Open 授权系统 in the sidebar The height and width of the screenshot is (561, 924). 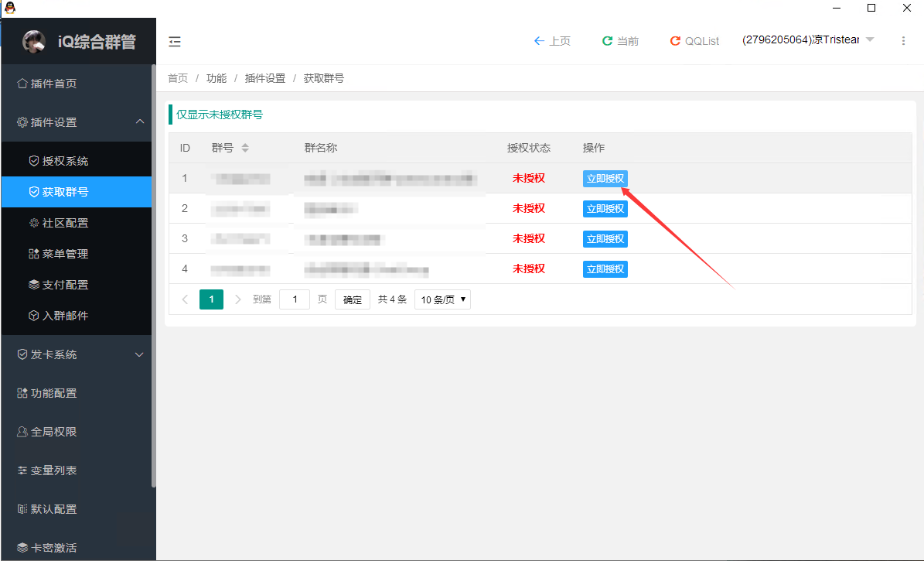point(65,161)
